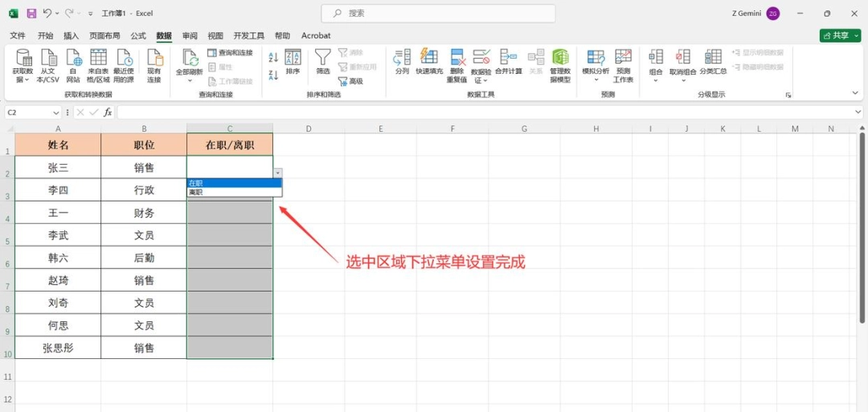Image resolution: width=868 pixels, height=412 pixels.
Task: Click cell containing 财务
Action: pos(144,213)
